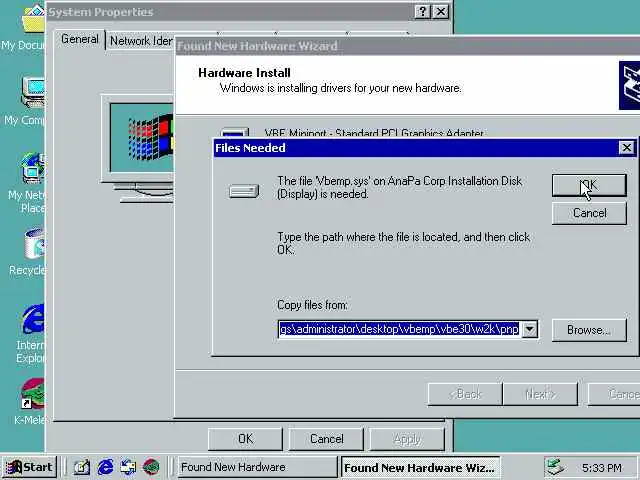Viewport: 640px width, 480px height.
Task: Click the Windows monitor image in System Properties
Action: pyautogui.click(x=139, y=149)
